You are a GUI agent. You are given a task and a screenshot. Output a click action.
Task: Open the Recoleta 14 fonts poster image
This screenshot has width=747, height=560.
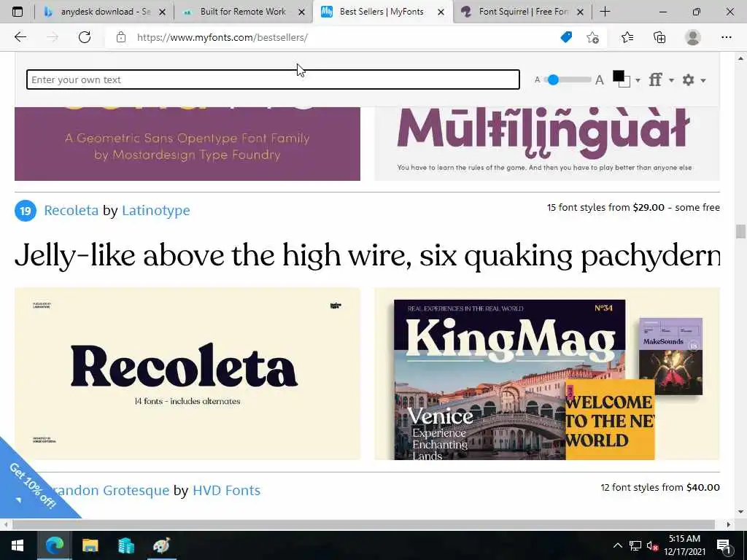click(x=187, y=374)
